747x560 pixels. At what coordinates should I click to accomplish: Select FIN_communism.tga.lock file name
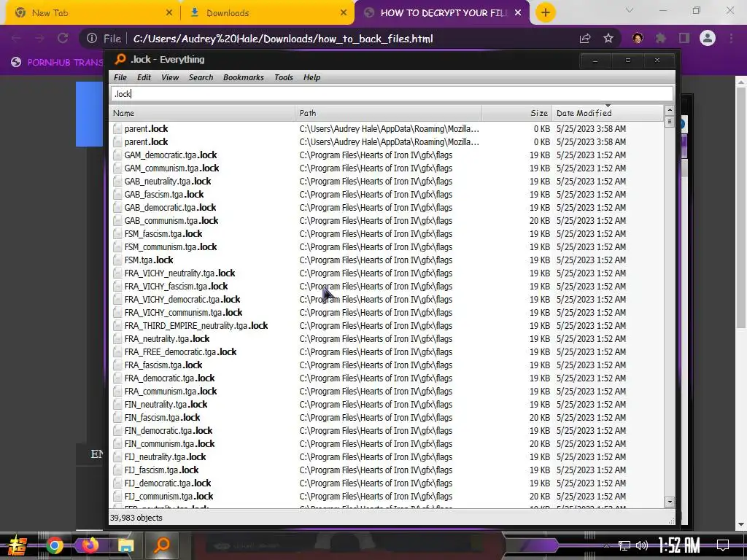[169, 444]
